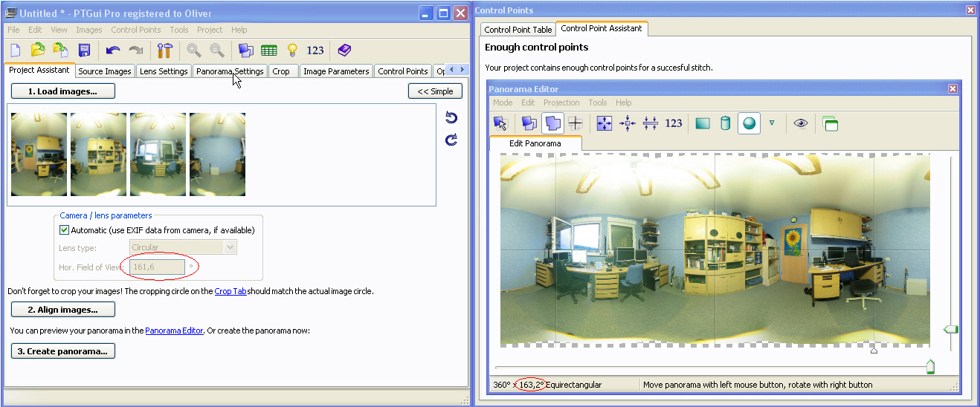Viewport: 980px width, 407px height.
Task: Toggle the spherical projection button
Action: 749,123
